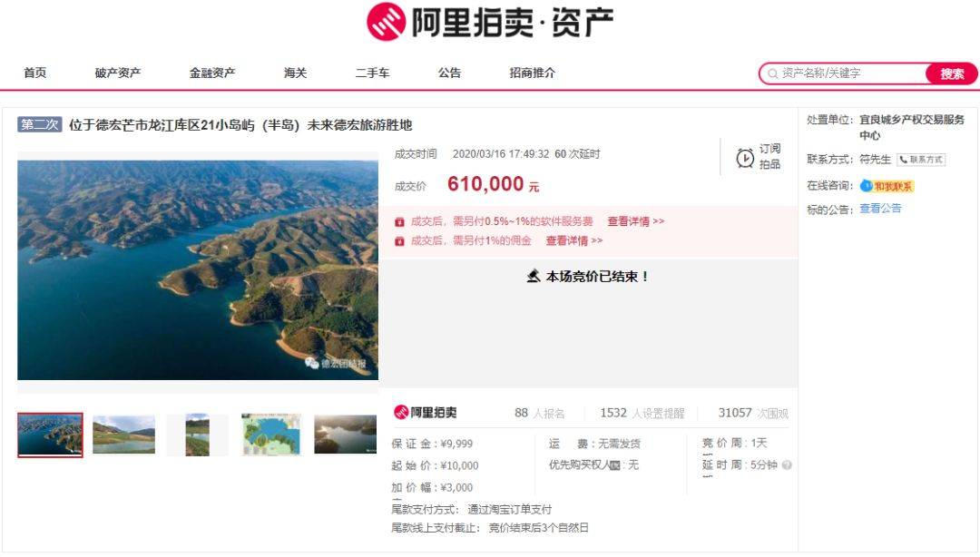Select the map thumbnail image
Viewport: 980px width, 557px height.
pyautogui.click(x=270, y=435)
